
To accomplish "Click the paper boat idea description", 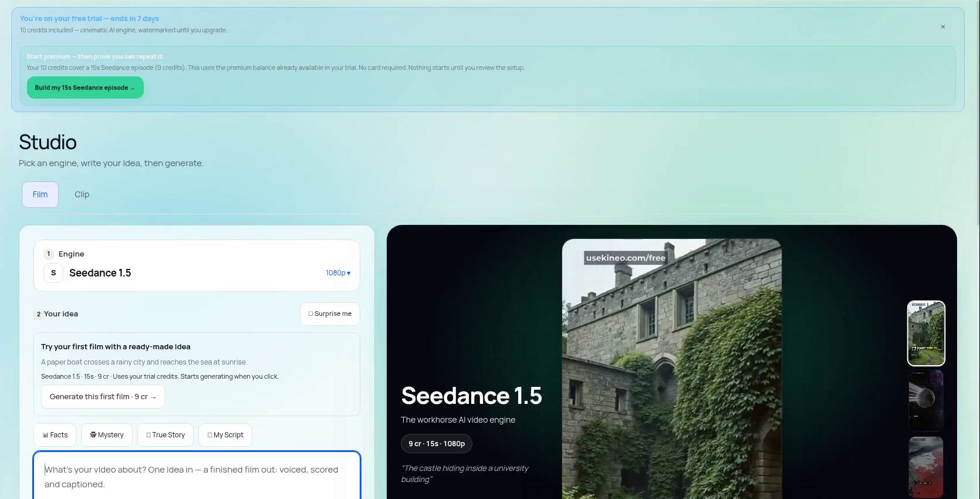I will click(x=144, y=362).
